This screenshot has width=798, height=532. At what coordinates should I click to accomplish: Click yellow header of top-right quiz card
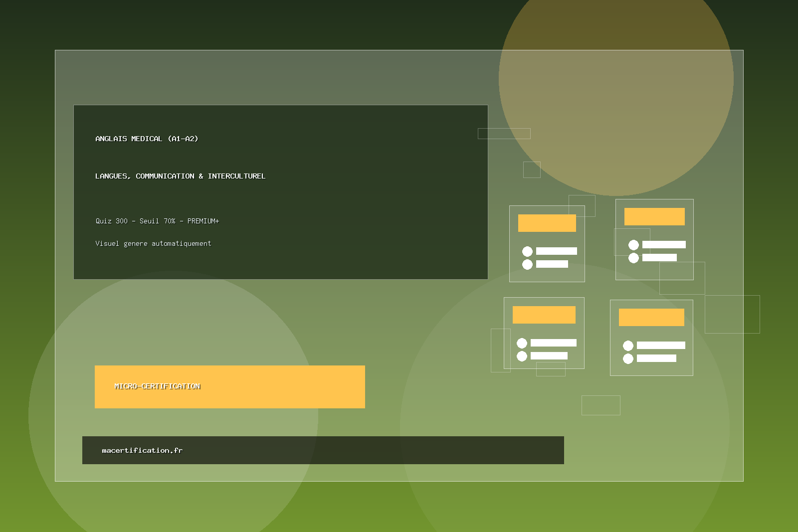click(x=654, y=216)
